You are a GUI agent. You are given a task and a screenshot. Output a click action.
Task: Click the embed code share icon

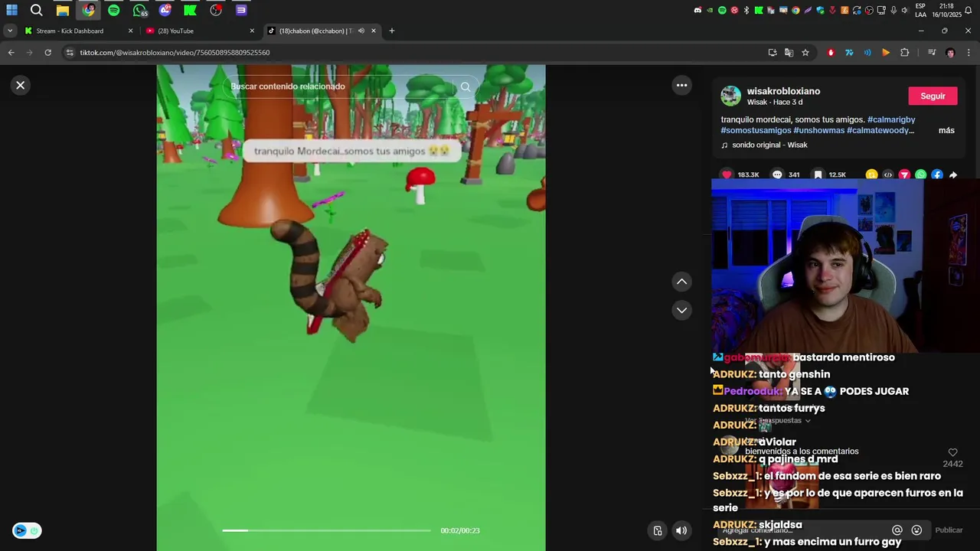click(888, 174)
